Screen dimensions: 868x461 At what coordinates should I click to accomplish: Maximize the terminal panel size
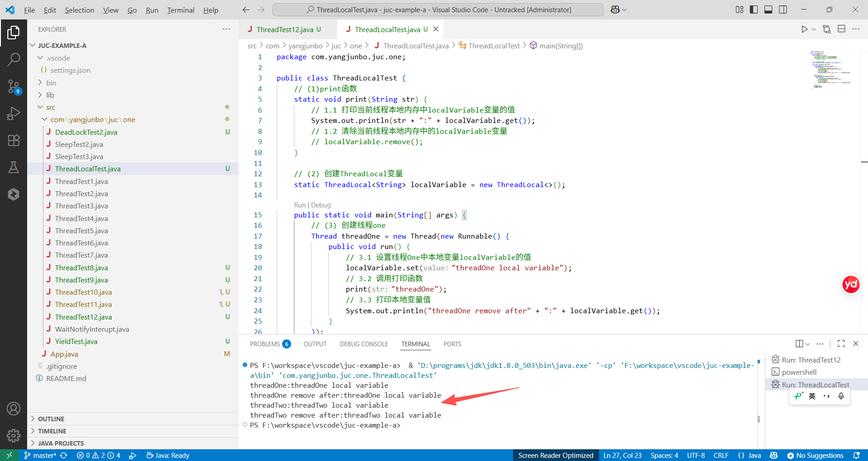click(x=841, y=344)
